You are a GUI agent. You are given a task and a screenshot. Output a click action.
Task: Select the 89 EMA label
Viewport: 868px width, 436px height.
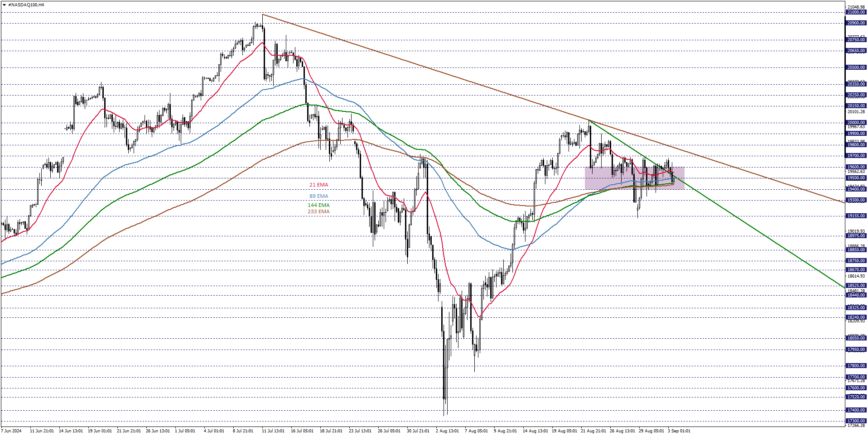[318, 196]
